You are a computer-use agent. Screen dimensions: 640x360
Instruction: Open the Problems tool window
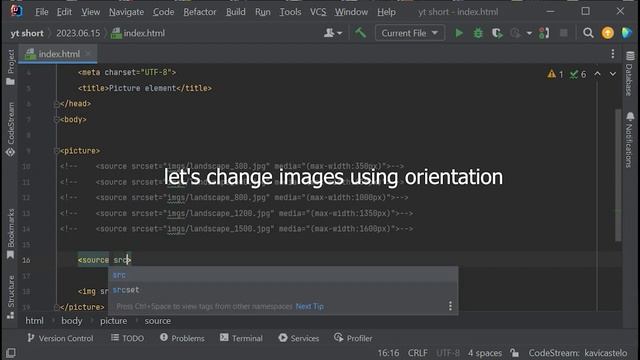click(182, 338)
